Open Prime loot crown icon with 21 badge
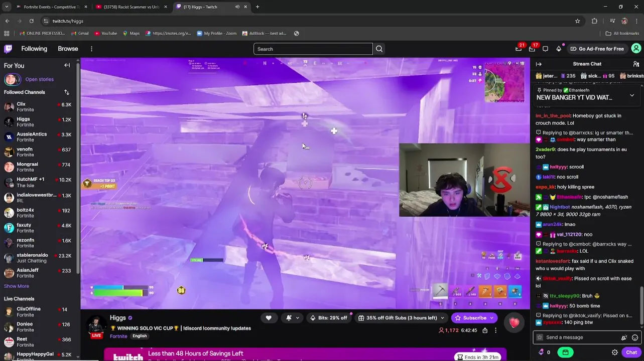 click(x=519, y=49)
